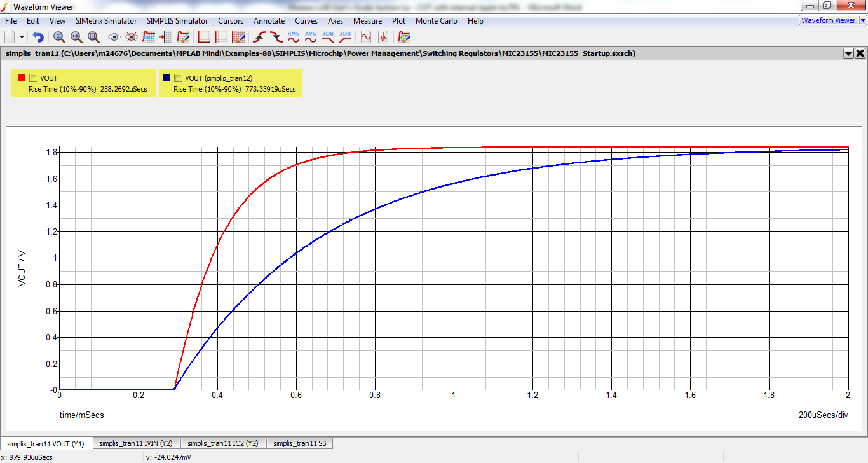Click the time/mSecs x-axis label
The height and width of the screenshot is (463, 868).
[81, 415]
